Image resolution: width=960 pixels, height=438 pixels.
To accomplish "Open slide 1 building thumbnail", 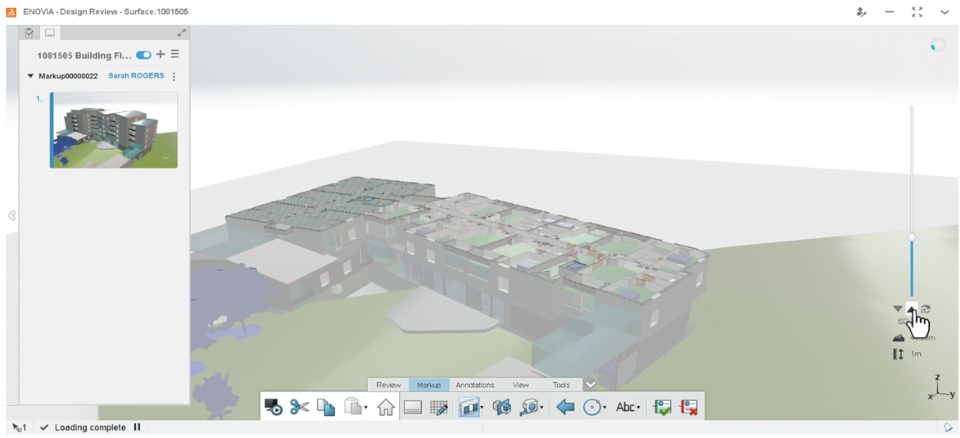I will (114, 130).
